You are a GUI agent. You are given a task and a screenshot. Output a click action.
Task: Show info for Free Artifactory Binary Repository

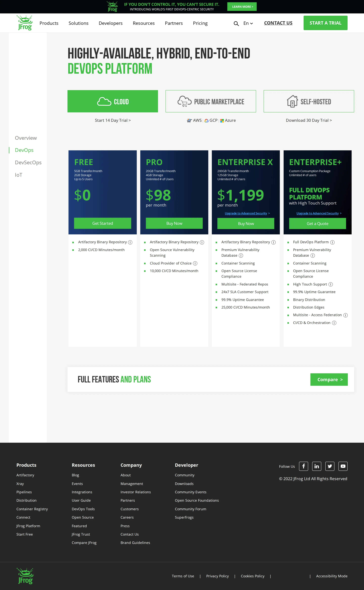pyautogui.click(x=130, y=242)
